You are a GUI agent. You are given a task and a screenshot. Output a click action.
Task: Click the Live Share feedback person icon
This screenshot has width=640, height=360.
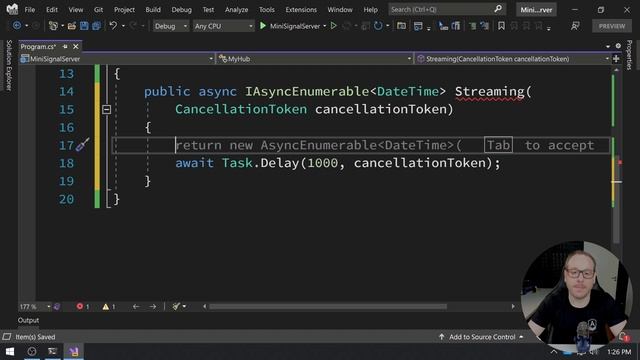coord(576,26)
